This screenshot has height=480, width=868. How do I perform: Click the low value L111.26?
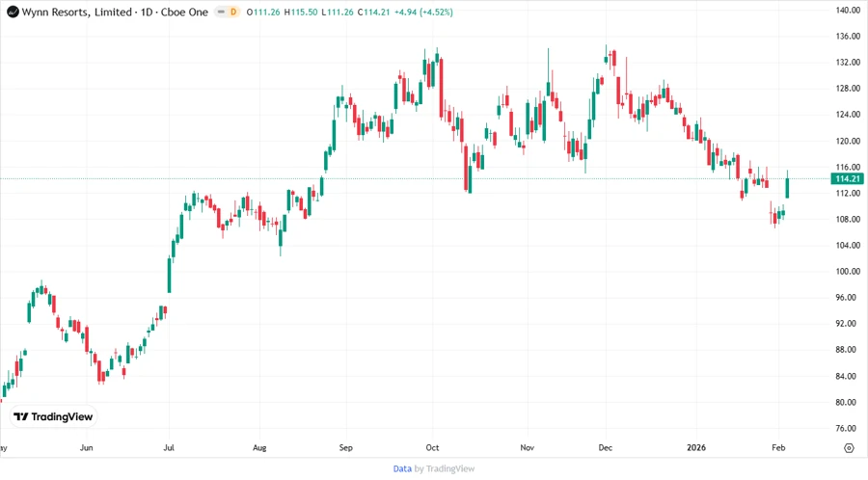(x=338, y=13)
